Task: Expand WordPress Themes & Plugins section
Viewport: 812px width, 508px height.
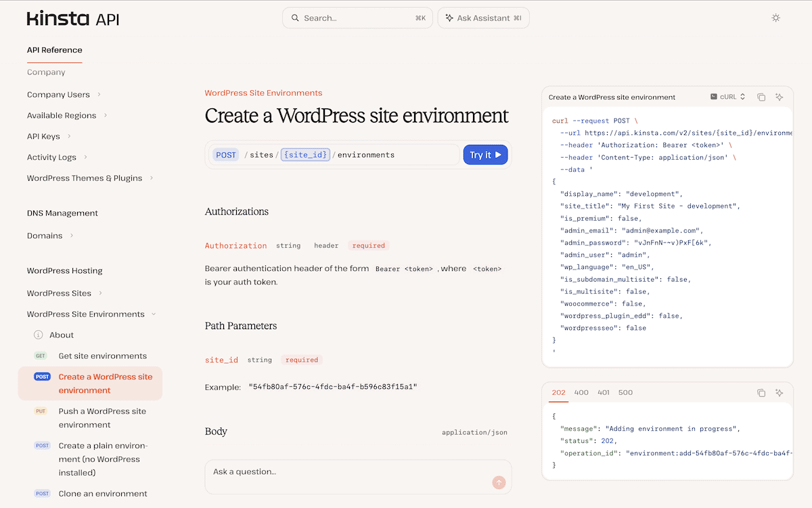Action: 152,178
